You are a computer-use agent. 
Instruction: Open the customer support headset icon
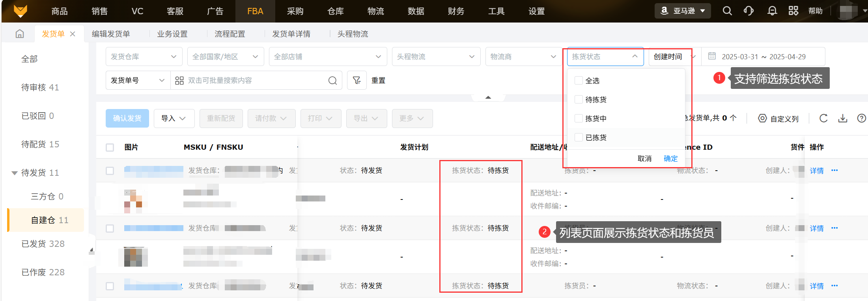coord(749,11)
